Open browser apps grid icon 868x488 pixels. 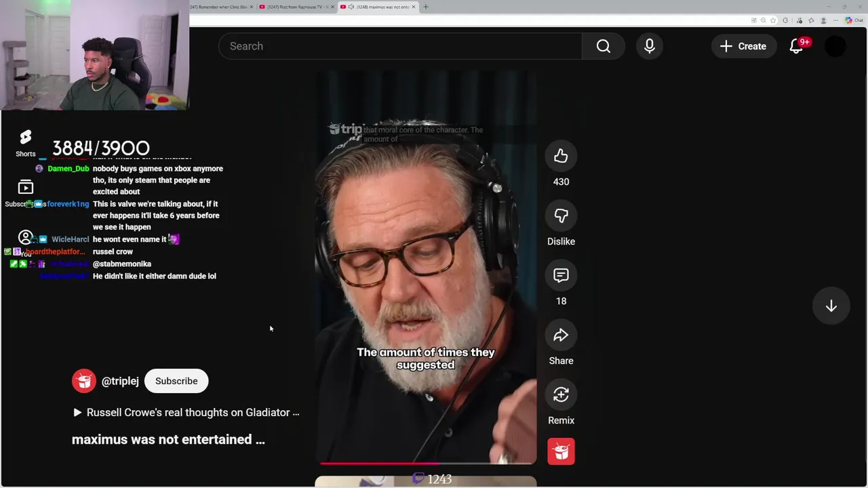coord(754,20)
